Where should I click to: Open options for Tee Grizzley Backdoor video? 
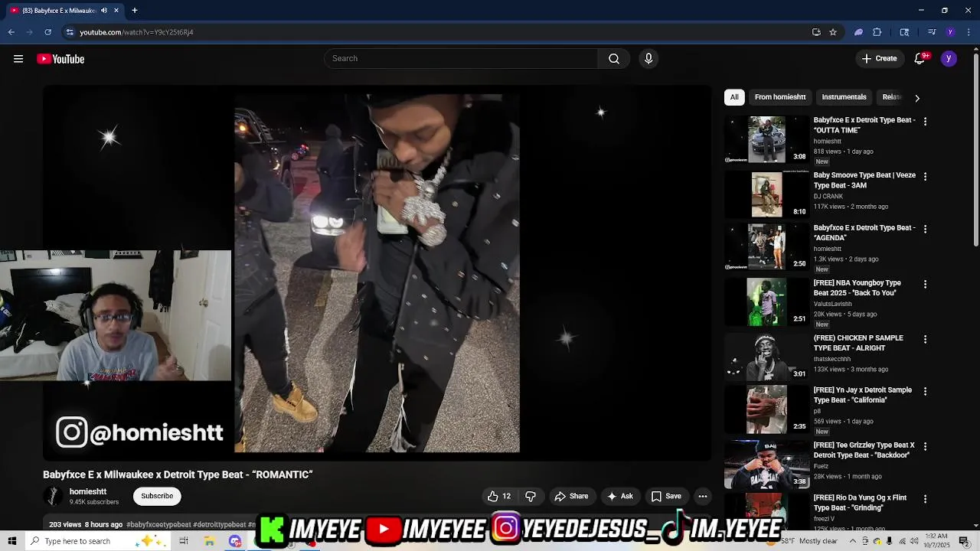pyautogui.click(x=925, y=447)
